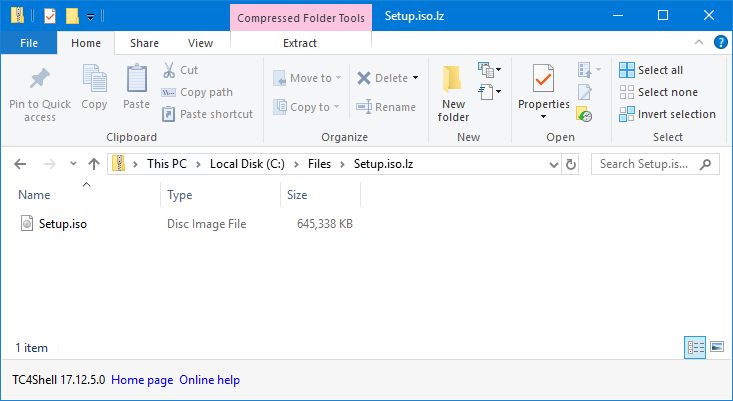
Task: Click Select all
Action: click(651, 70)
